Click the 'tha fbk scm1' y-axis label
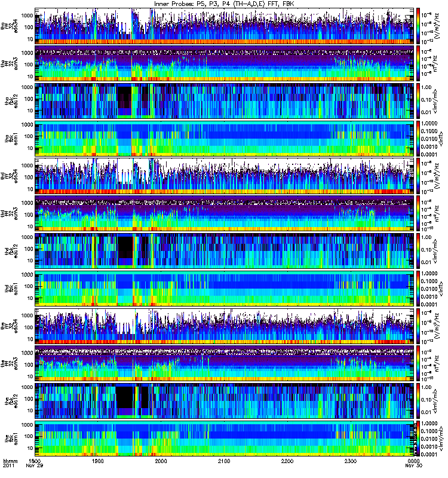This screenshot has height=478, width=448. click(11, 139)
